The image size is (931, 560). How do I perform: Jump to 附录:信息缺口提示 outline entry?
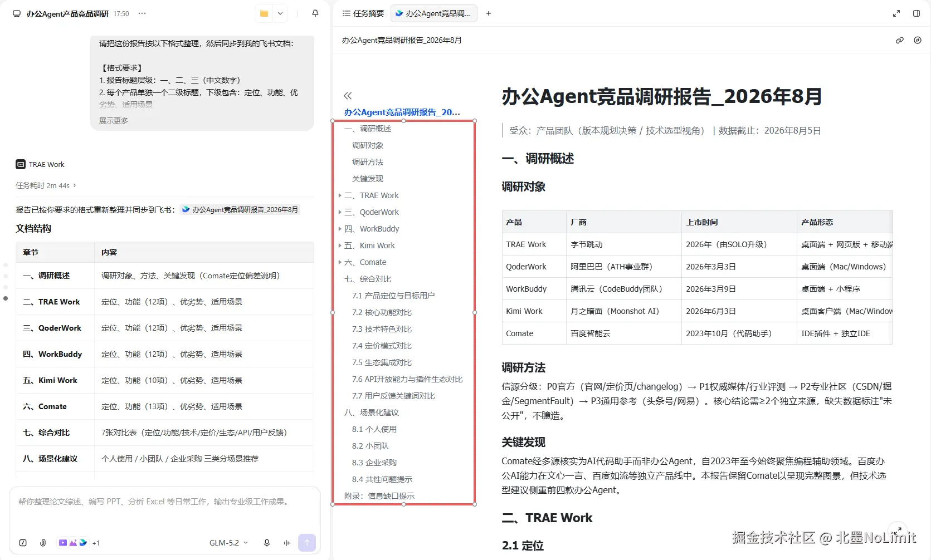click(x=379, y=496)
